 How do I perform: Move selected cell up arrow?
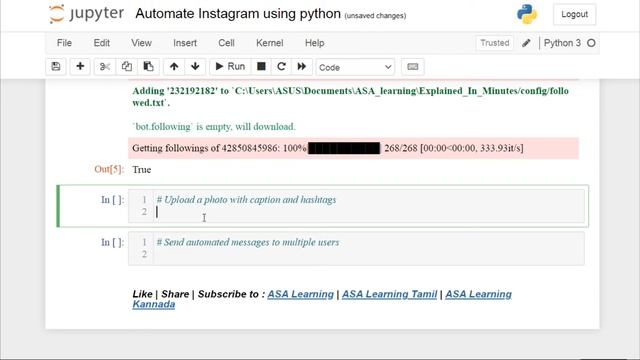click(x=174, y=67)
